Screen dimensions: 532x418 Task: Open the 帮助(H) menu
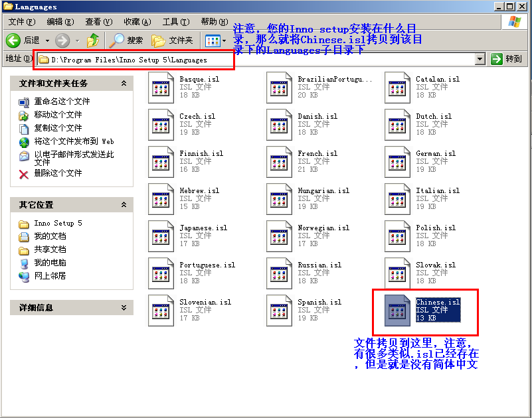click(x=215, y=22)
